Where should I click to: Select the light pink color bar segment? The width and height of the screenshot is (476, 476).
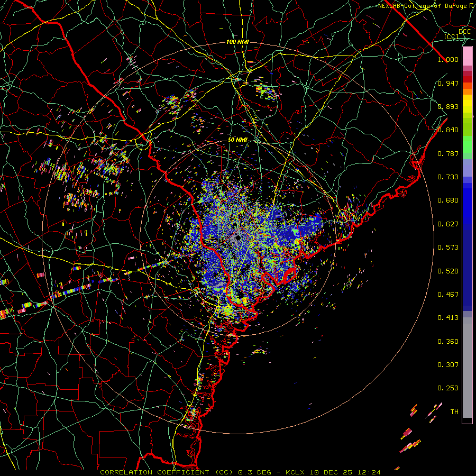[x=467, y=57]
